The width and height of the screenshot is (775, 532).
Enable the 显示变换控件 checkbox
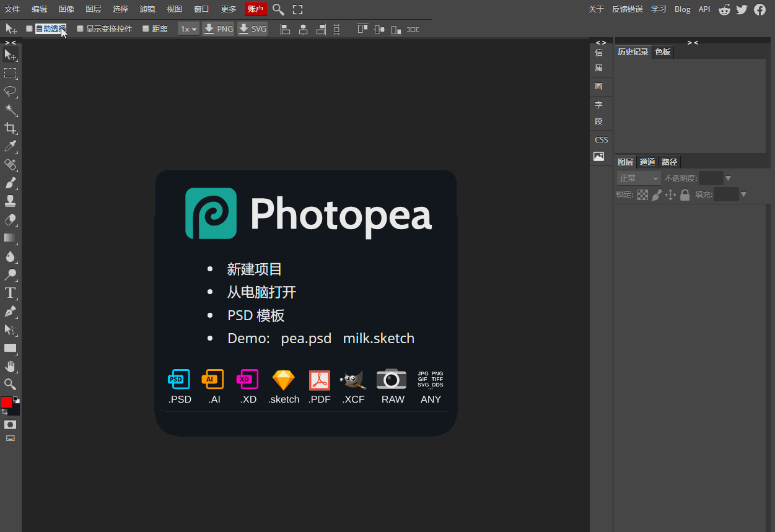coord(80,28)
